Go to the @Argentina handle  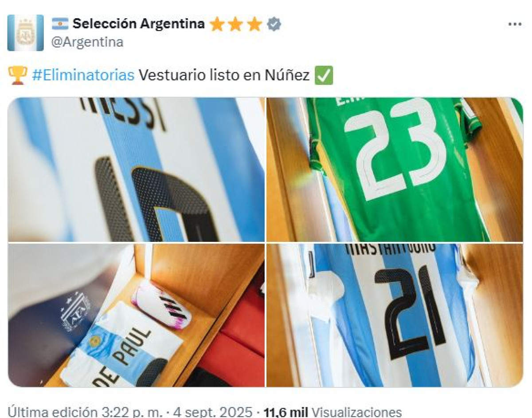point(87,42)
